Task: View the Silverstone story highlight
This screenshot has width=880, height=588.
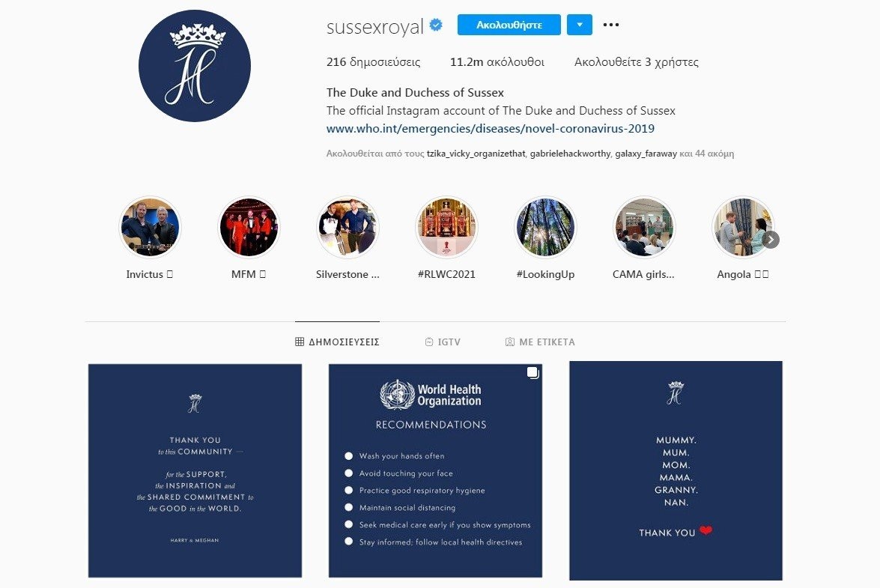Action: tap(348, 227)
